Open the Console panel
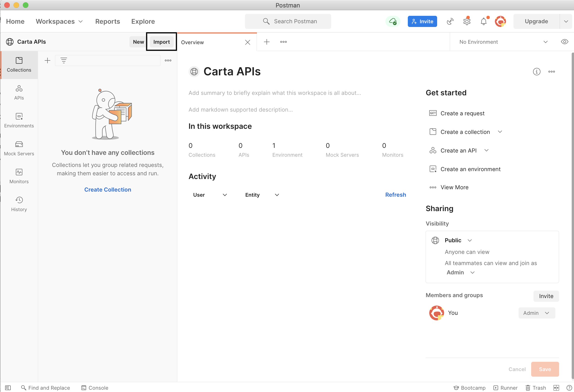 [95, 388]
